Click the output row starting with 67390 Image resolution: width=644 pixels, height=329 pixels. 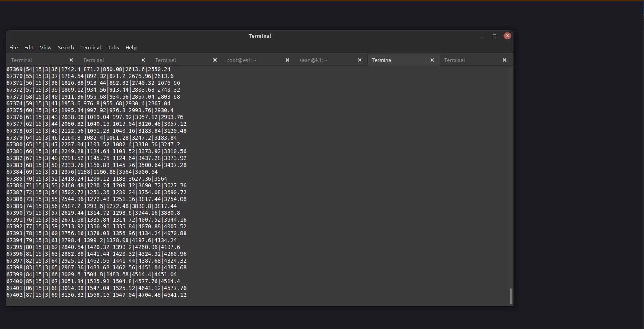tap(93, 213)
